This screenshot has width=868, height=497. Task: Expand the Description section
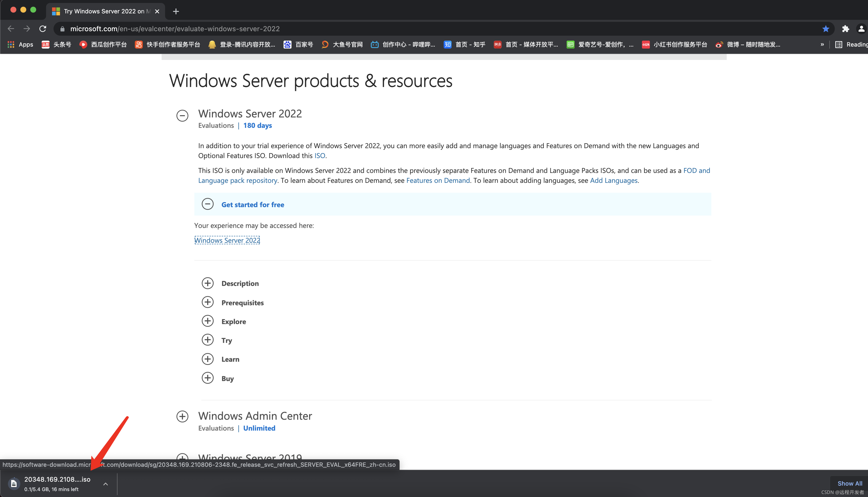[x=208, y=283]
